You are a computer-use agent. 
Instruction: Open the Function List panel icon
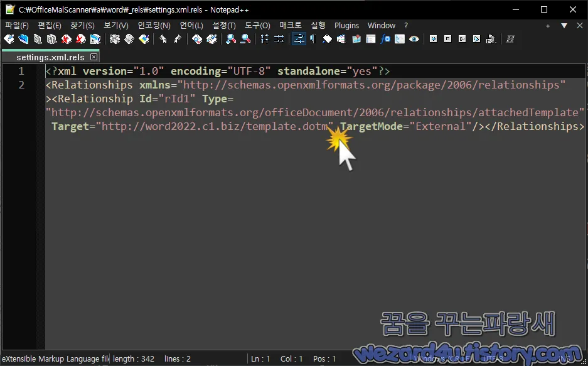point(385,39)
